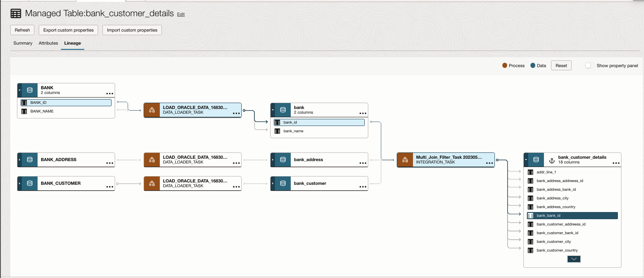Click the brown Process legend swatch
This screenshot has height=278, width=644.
coord(505,66)
